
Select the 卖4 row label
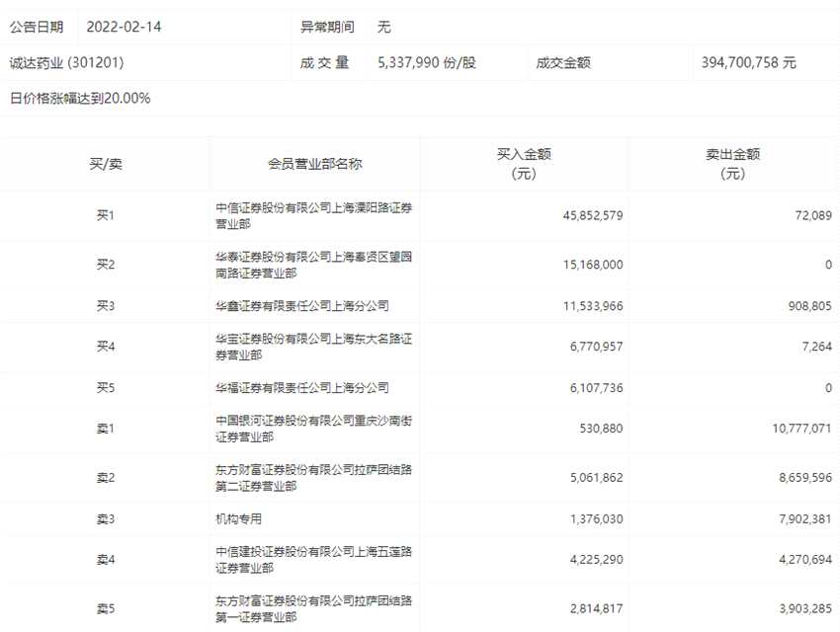click(106, 559)
